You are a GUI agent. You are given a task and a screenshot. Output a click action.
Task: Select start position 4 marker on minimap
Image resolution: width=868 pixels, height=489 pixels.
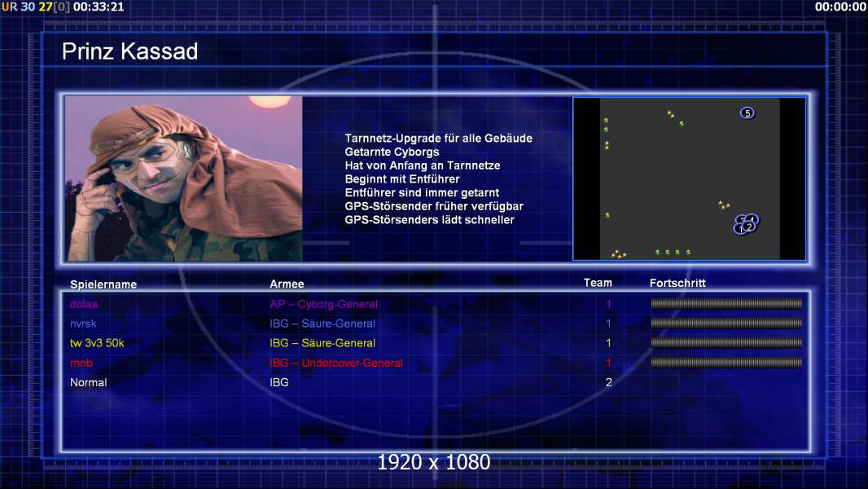point(752,218)
